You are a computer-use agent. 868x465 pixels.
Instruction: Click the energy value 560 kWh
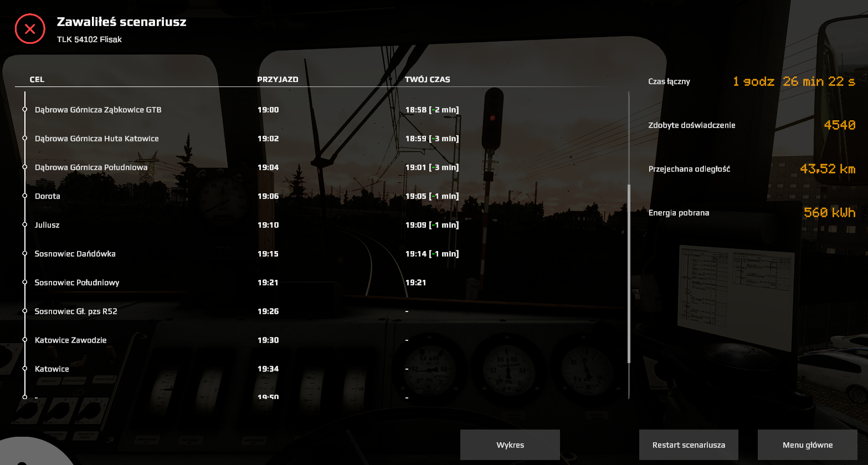click(x=830, y=212)
